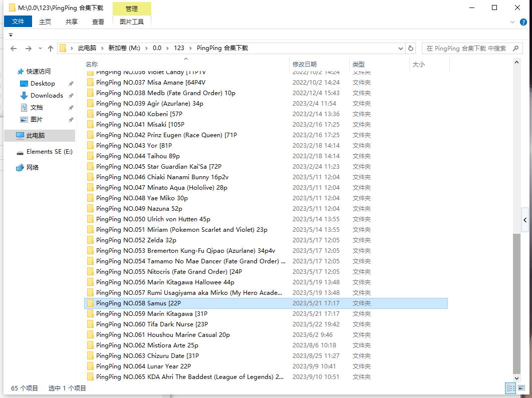The image size is (532, 398).
Task: Open the 图片工具 ribbon tab
Action: 132,22
